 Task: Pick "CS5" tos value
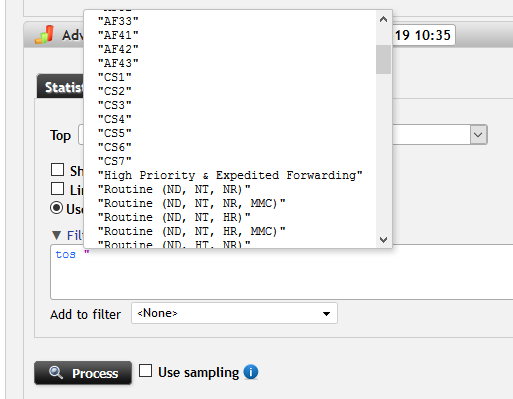[x=115, y=133]
